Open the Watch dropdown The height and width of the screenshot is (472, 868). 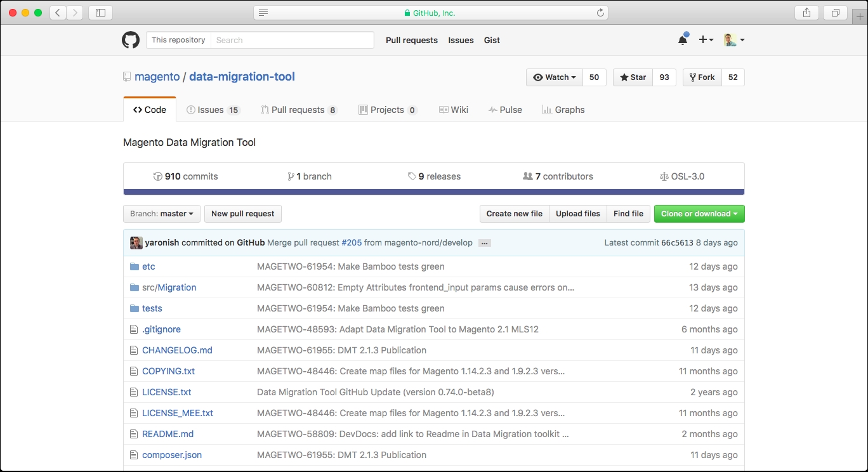[555, 77]
